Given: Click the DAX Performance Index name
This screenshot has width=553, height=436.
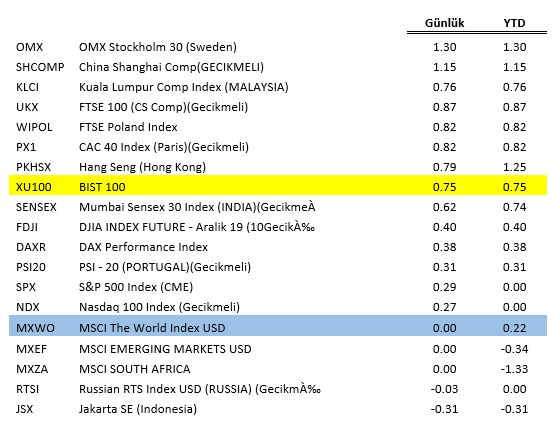Looking at the screenshot, I should tap(143, 247).
